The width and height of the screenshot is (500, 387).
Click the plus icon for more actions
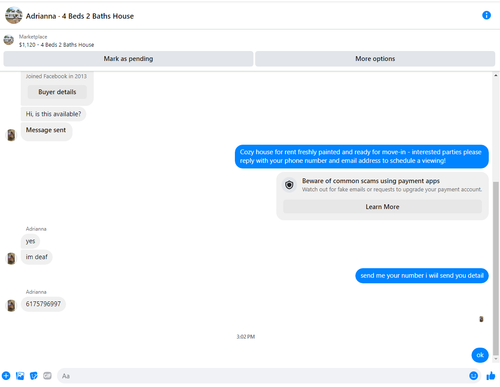(6, 376)
